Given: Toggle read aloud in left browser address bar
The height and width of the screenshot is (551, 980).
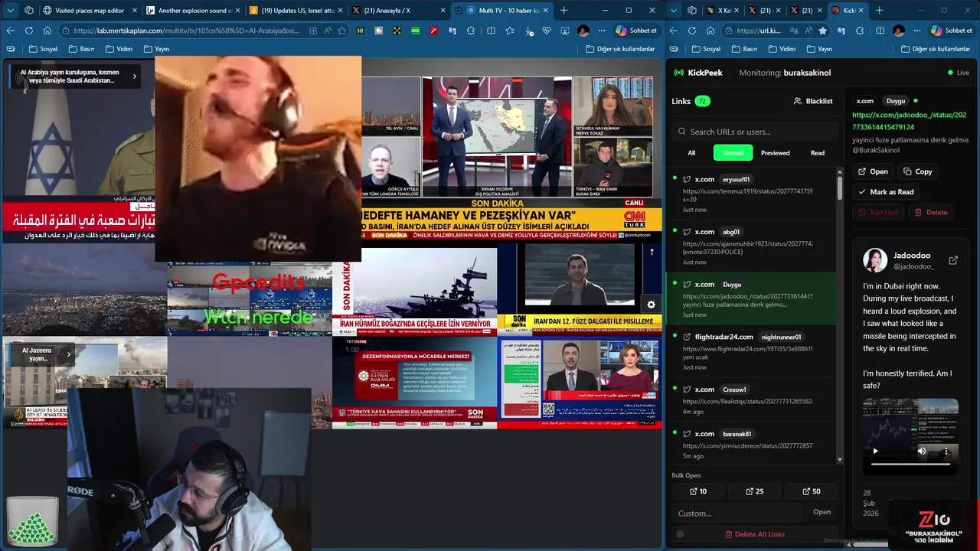Looking at the screenshot, I should click(328, 31).
